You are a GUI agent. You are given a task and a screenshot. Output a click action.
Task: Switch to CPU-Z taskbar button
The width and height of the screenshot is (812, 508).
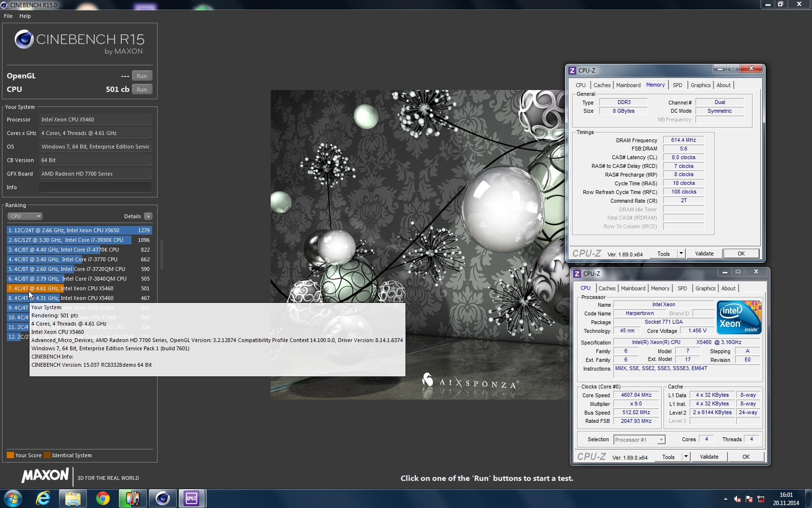pos(192,498)
